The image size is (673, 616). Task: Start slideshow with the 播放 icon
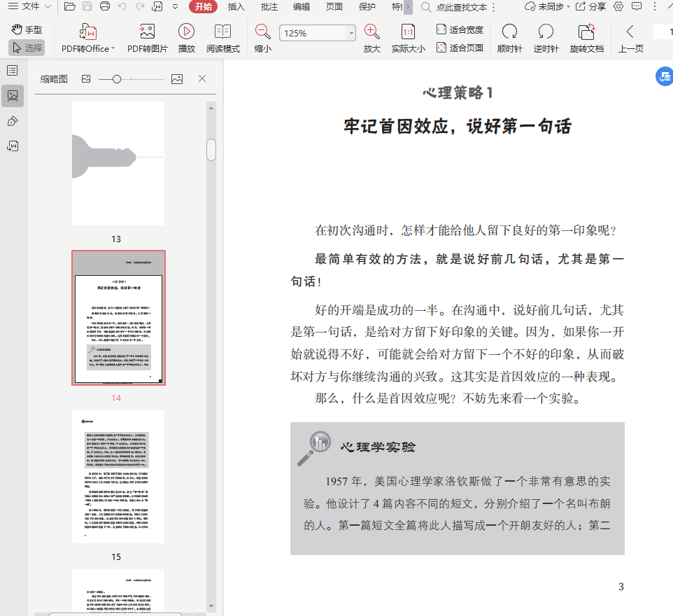(x=186, y=32)
